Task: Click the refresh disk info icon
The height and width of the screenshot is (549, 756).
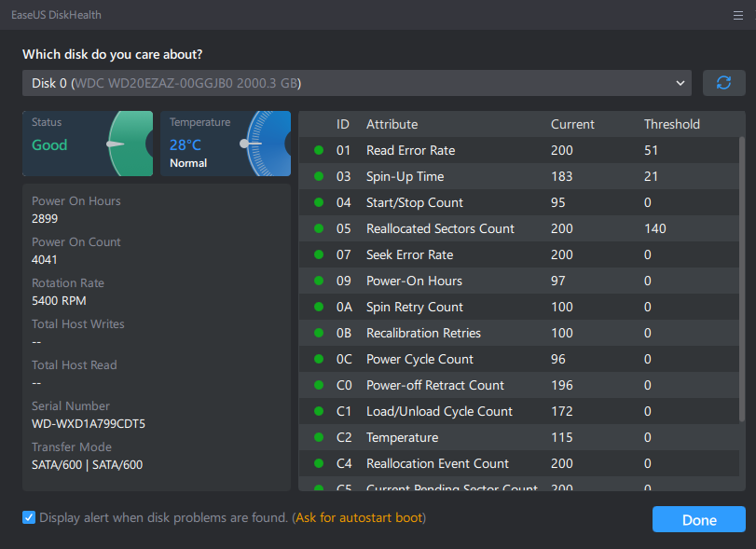Action: point(723,83)
